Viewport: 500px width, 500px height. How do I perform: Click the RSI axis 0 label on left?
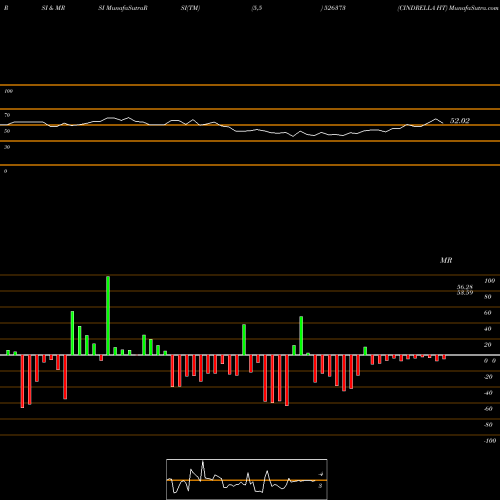coord(5,171)
